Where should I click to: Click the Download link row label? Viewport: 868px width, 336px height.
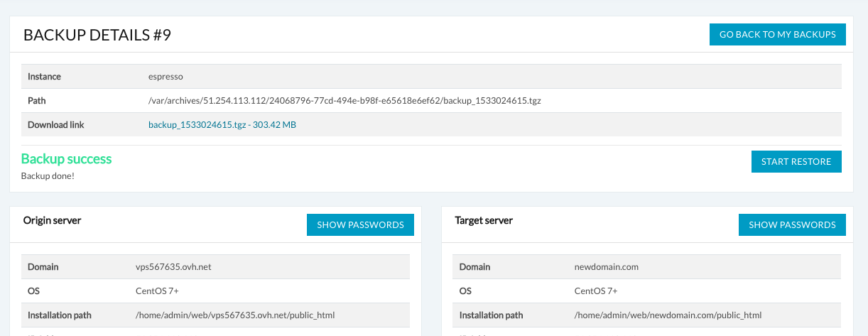(x=55, y=124)
